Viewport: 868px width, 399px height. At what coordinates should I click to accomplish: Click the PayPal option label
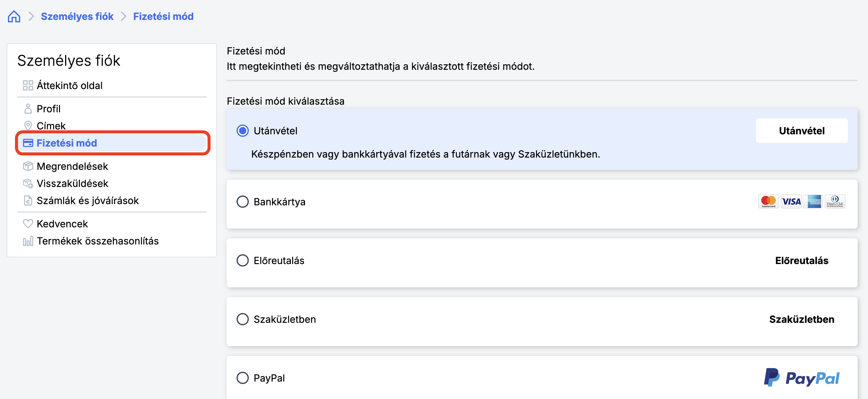tap(269, 378)
